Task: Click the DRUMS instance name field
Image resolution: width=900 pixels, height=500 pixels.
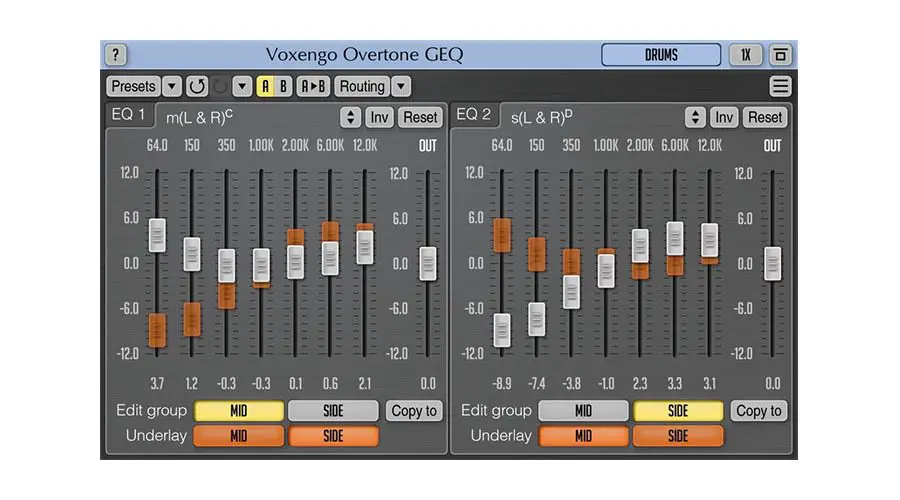Action: (661, 55)
